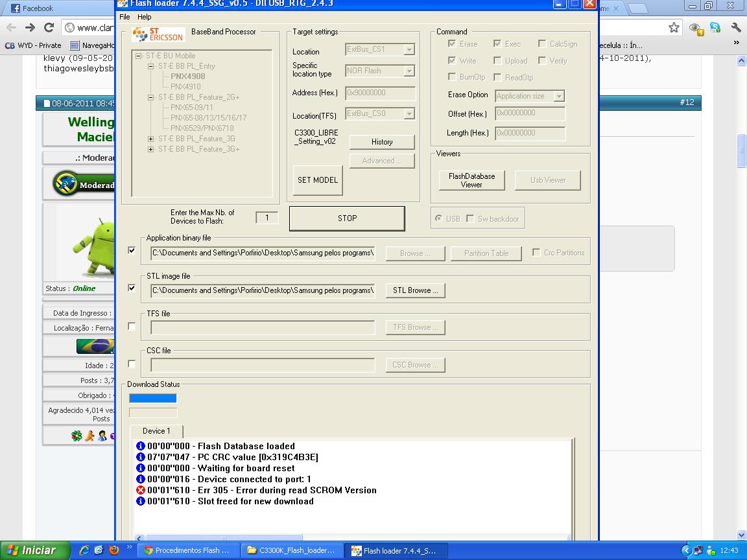Enable the ReadOtp checkbox
Viewport: 747px width, 560px height.
(x=497, y=76)
